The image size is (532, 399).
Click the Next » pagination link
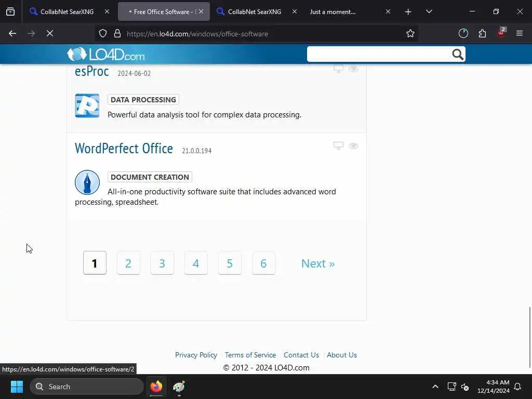click(x=318, y=263)
